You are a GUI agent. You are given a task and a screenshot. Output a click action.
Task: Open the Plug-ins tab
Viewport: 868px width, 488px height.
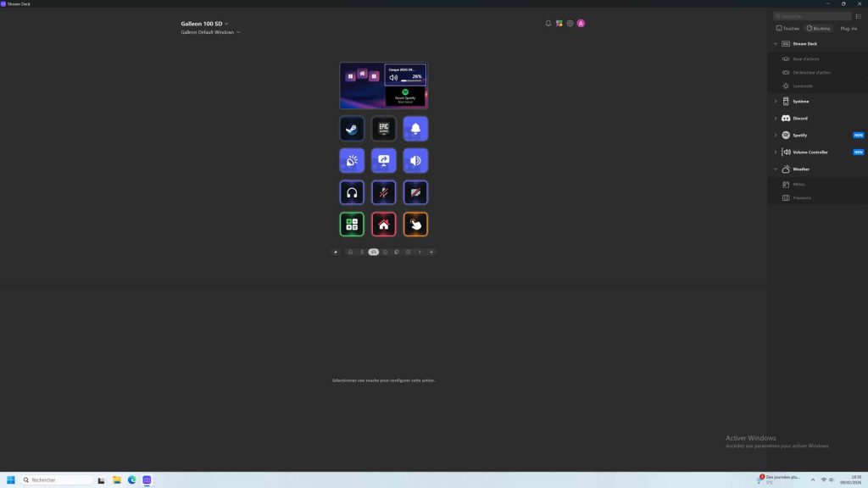[847, 28]
